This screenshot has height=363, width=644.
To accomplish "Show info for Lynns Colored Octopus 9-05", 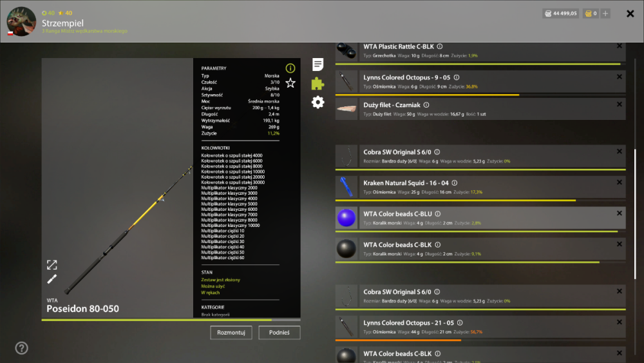I will pos(457,77).
